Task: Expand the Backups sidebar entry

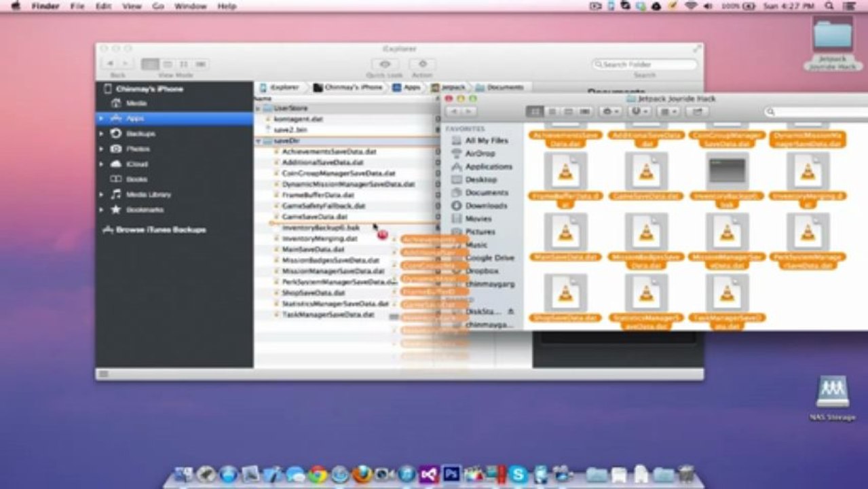Action: [x=101, y=133]
